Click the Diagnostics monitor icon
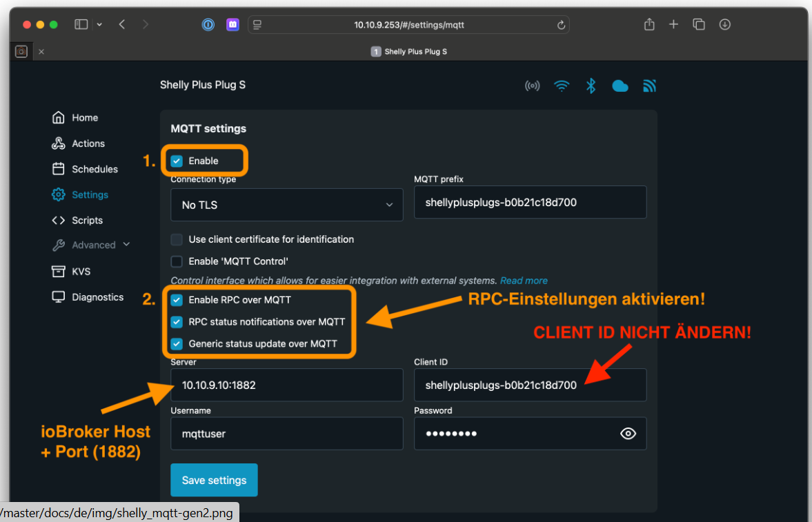Screen dimensions: 812x522 point(59,297)
